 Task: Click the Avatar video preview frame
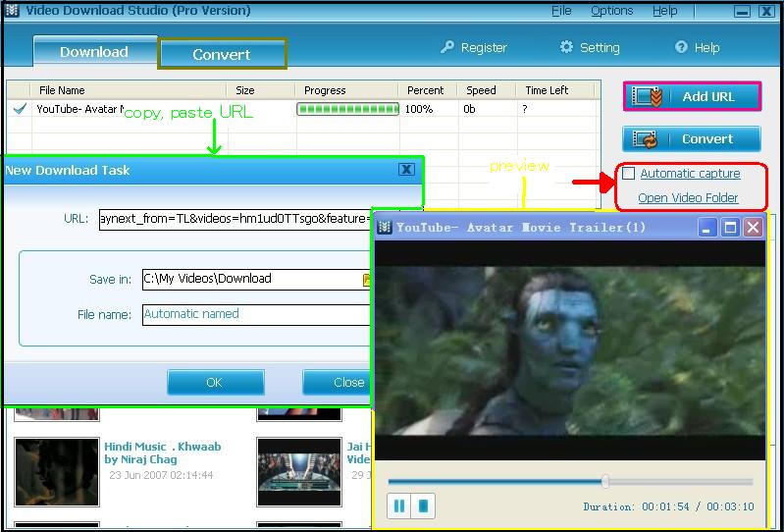click(570, 351)
